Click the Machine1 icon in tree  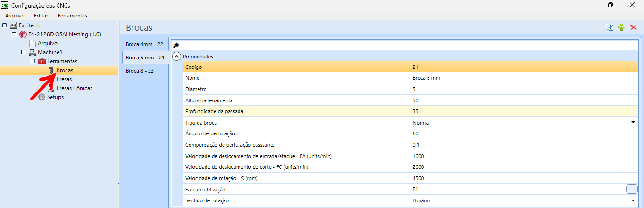tap(33, 52)
